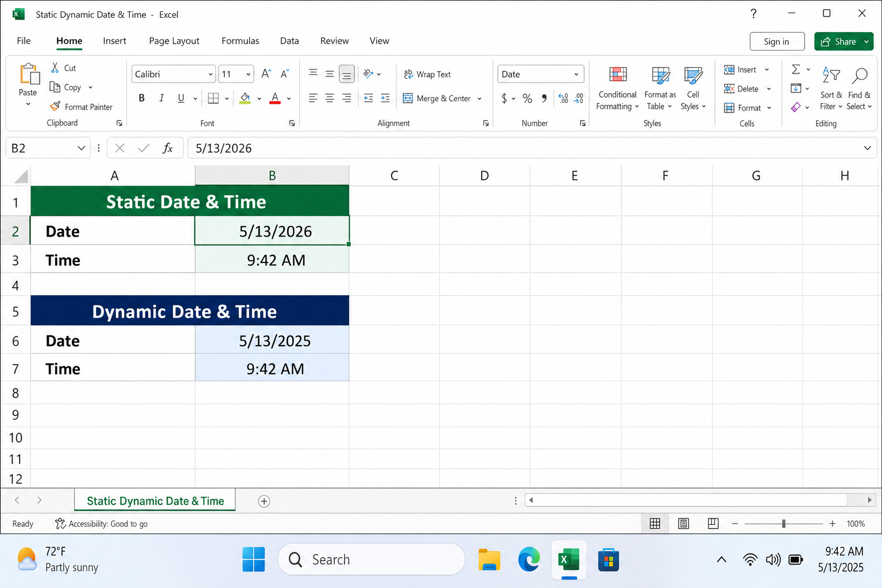882x588 pixels.
Task: Open the Alignment dialog launcher
Action: 486,123
